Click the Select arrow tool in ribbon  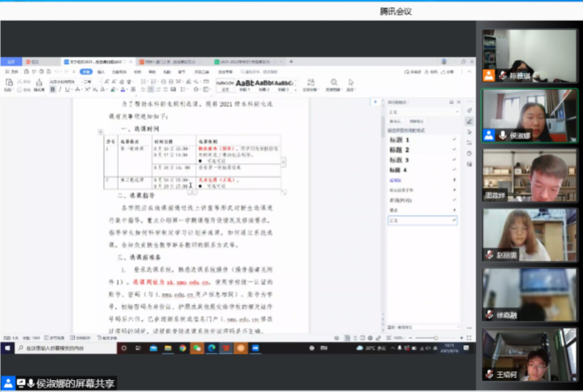pos(351,82)
